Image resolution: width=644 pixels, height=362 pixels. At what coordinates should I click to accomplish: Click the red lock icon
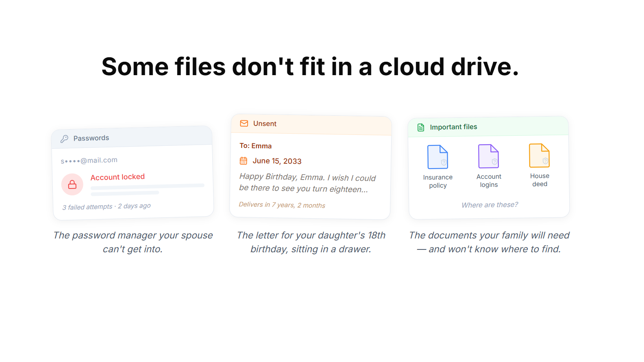pos(72,184)
